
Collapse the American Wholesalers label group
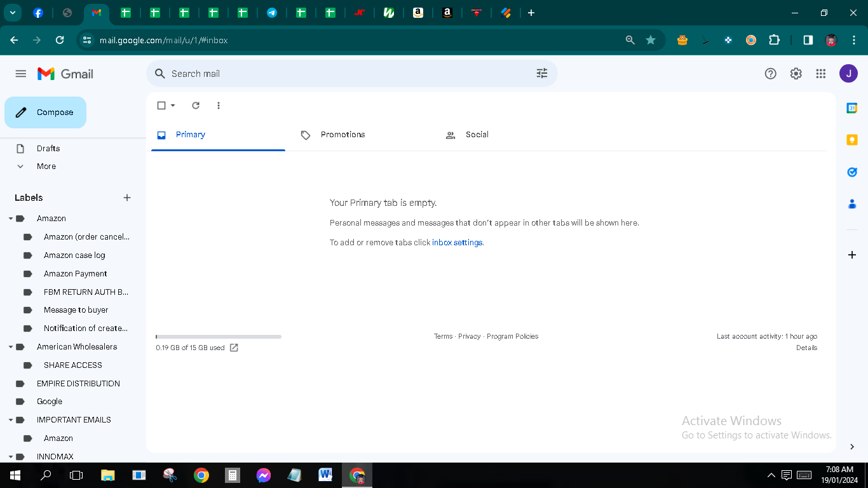(x=11, y=347)
